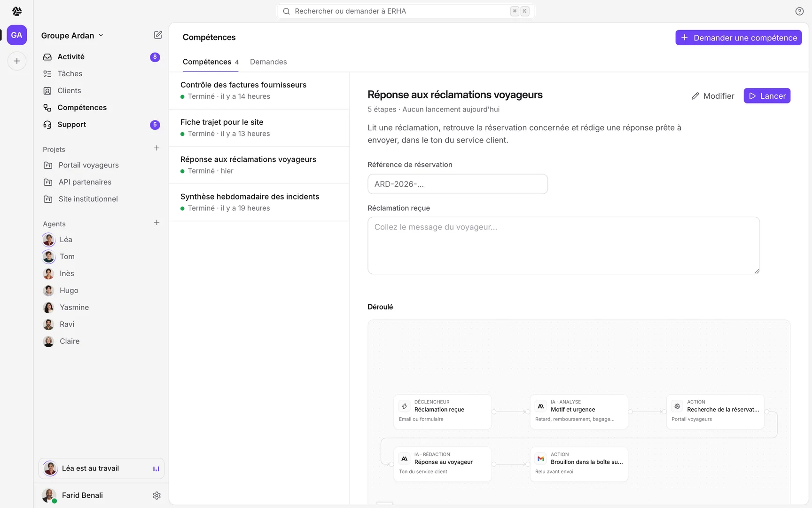Click the plus icon to add a project

(x=157, y=148)
